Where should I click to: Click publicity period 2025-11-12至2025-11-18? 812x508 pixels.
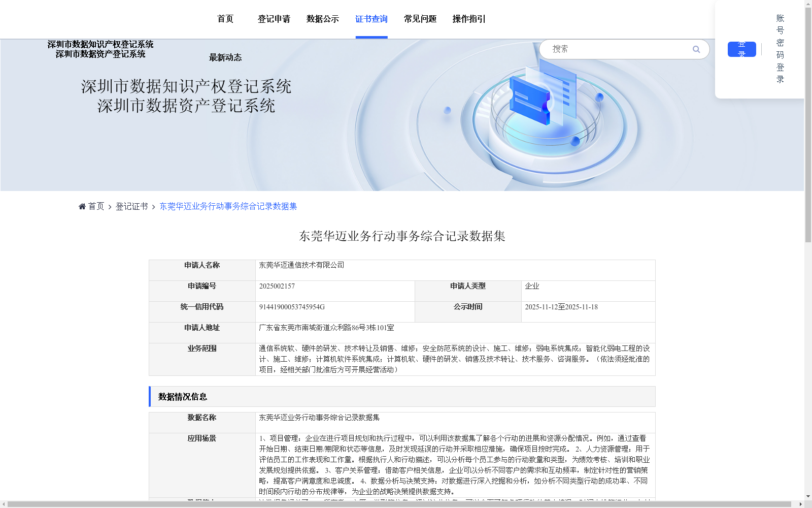[561, 307]
